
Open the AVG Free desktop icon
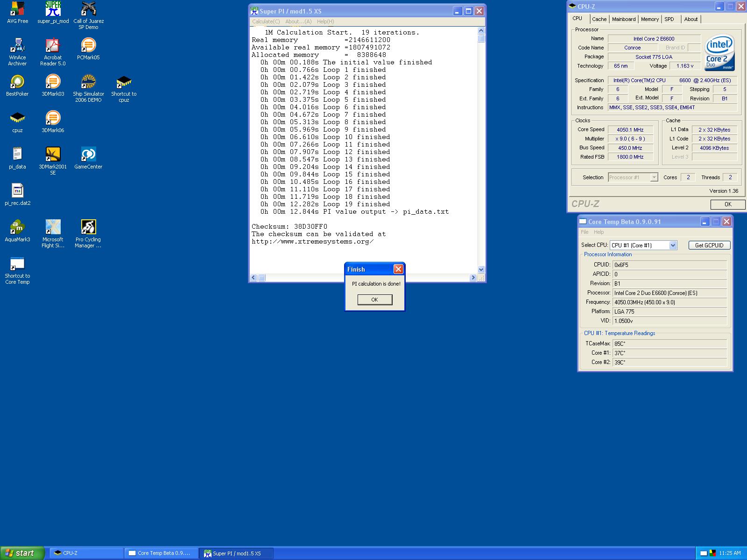tap(17, 13)
